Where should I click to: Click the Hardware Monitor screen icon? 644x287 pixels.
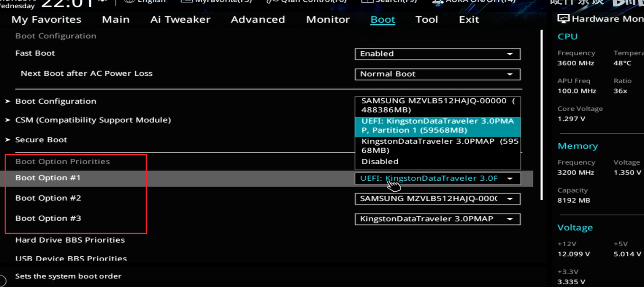tap(563, 19)
